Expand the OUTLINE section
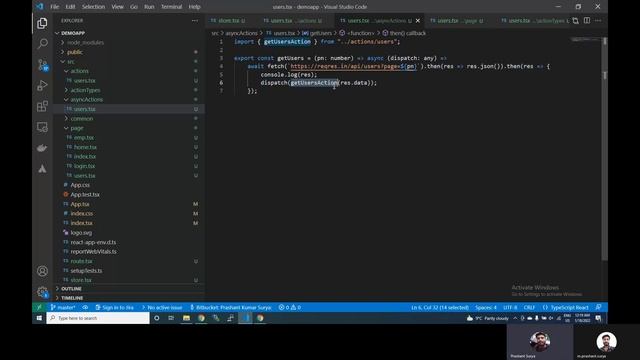640x360 pixels. (x=130, y=289)
